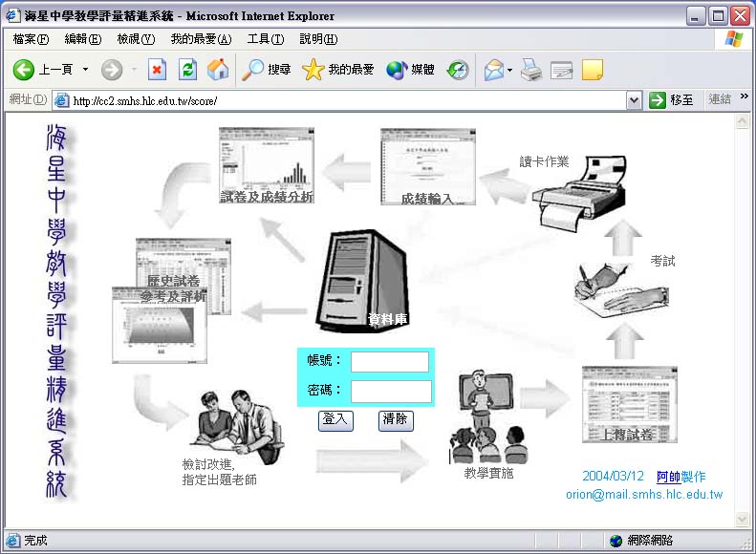Open the 工具(T) menu
756x554 pixels.
265,39
